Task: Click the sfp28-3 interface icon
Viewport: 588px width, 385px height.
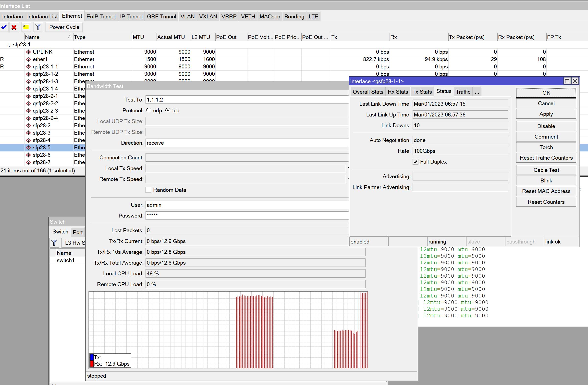Action: (x=28, y=133)
